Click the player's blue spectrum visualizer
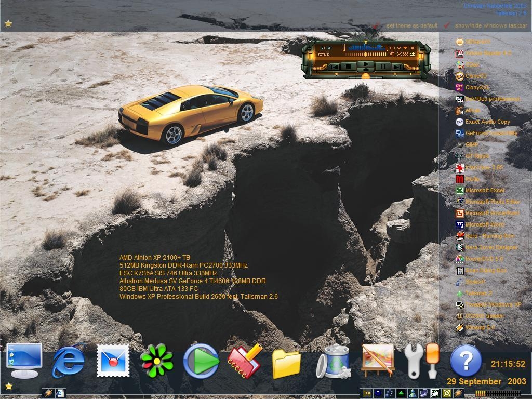Viewport: 532px width, 399px height. 365,47
